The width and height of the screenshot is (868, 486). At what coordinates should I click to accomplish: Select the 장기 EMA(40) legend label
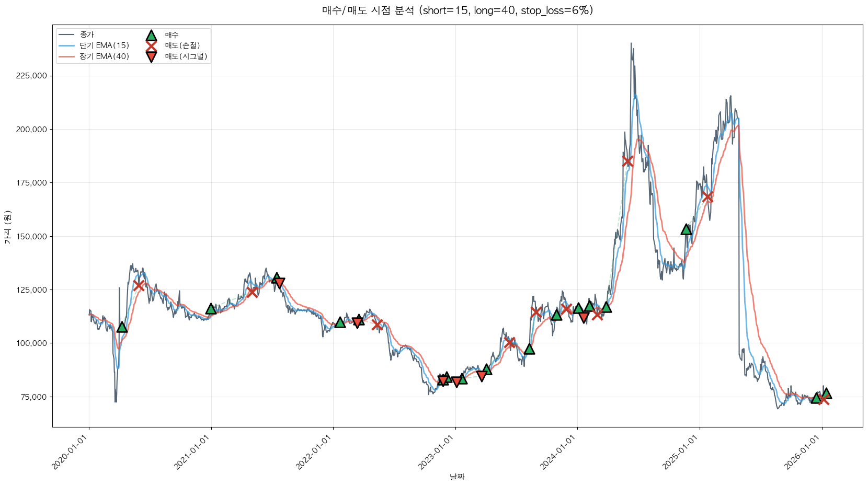pos(104,56)
